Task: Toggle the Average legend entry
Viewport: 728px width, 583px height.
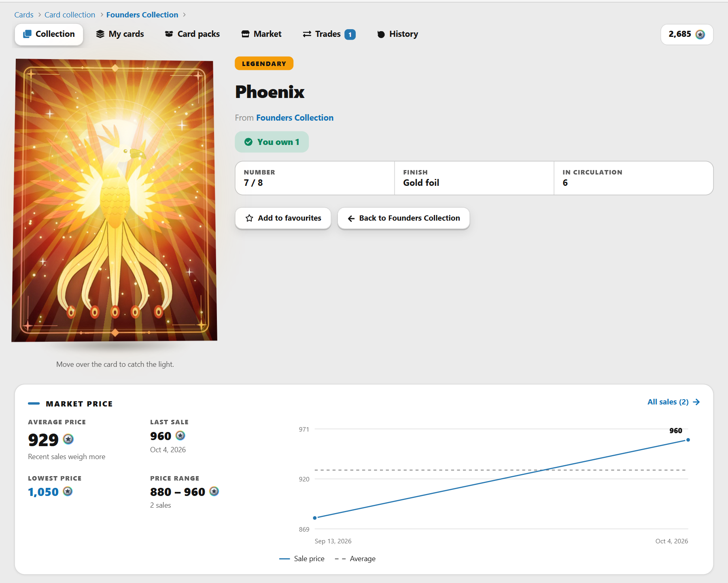Action: 355,559
